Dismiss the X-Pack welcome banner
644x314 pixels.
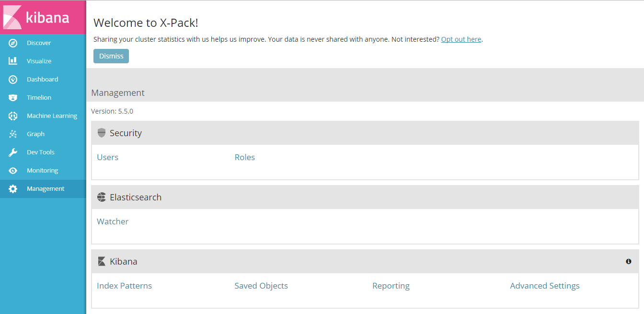111,56
